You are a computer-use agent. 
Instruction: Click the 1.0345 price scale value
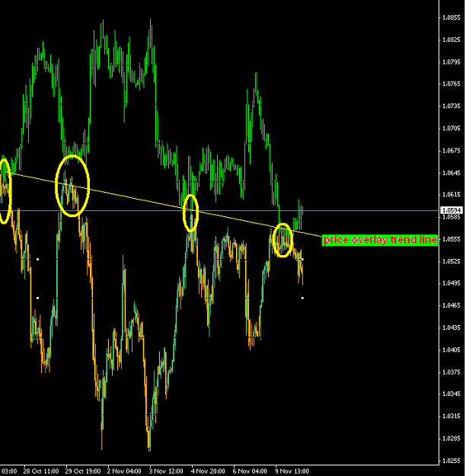click(452, 394)
